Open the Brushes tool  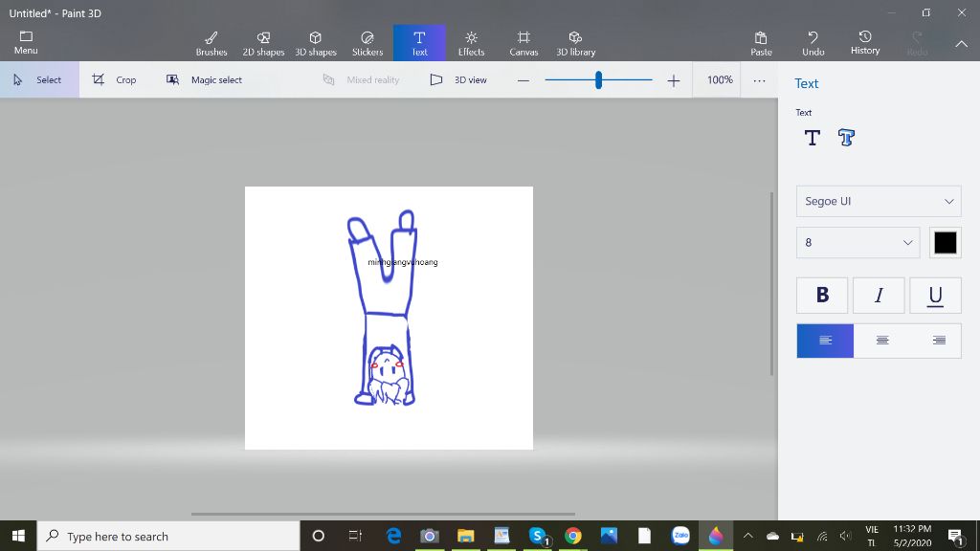coord(212,43)
